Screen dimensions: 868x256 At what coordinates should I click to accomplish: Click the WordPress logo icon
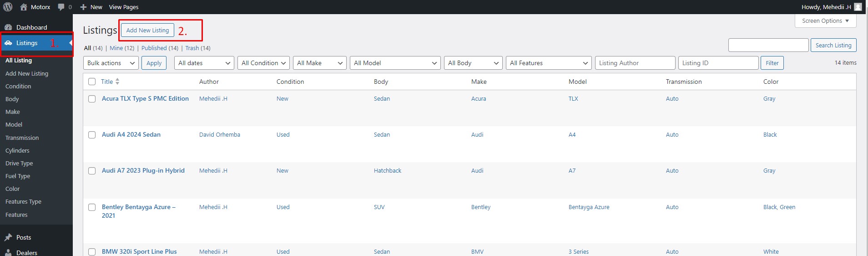(8, 7)
